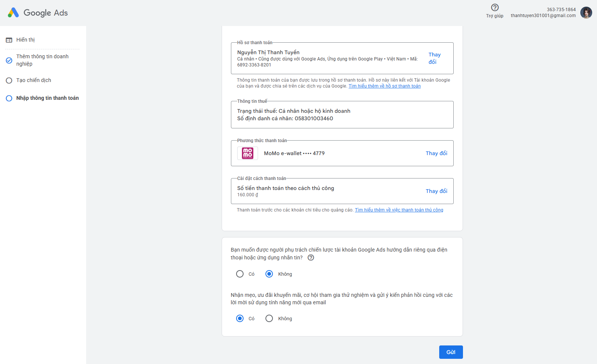Click Thay đổi for payment profile
Screen dimensions: 597x364
pyautogui.click(x=434, y=58)
